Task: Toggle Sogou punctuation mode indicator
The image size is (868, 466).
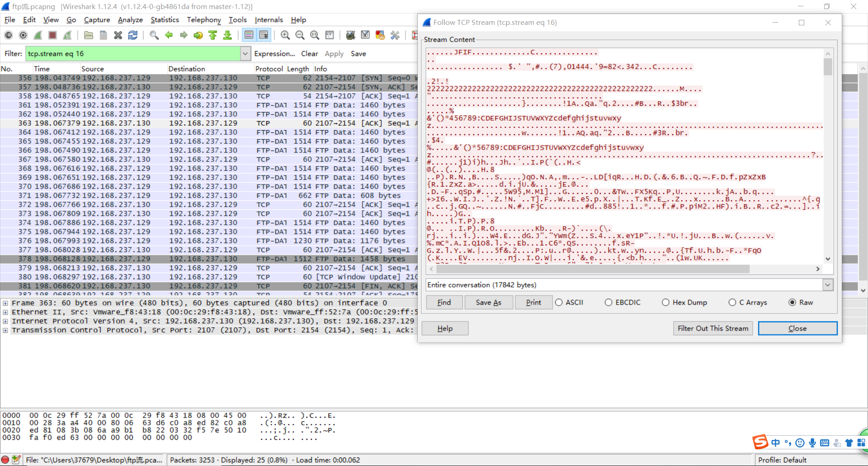Action: click(x=788, y=443)
